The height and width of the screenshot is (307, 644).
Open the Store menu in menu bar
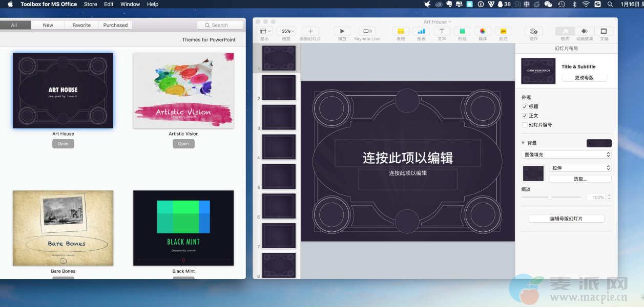(90, 4)
